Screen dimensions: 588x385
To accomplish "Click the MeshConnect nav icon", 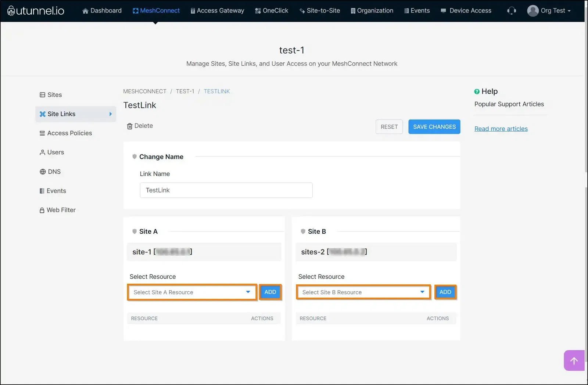I will coord(136,11).
